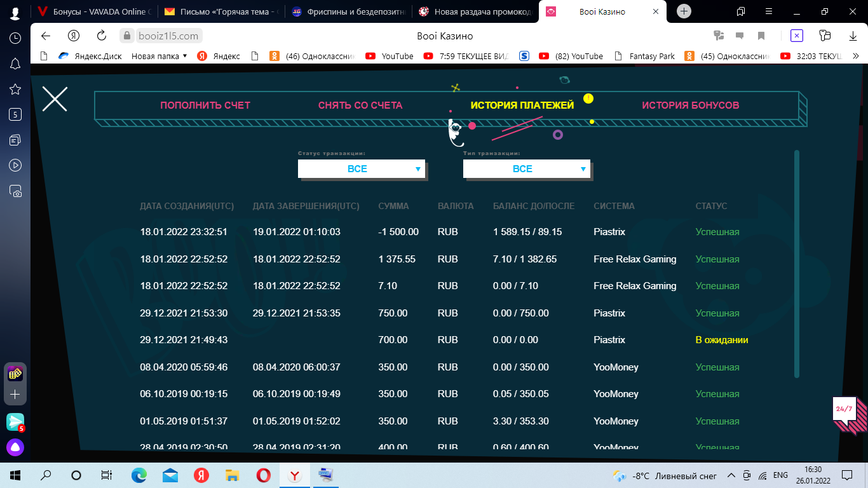This screenshot has height=488, width=868.
Task: Open site reviews speech bubble icon
Action: [x=740, y=36]
